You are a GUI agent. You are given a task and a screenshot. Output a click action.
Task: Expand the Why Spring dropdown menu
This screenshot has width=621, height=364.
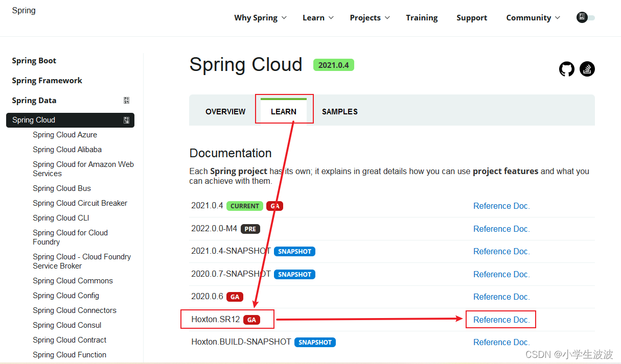pyautogui.click(x=261, y=18)
